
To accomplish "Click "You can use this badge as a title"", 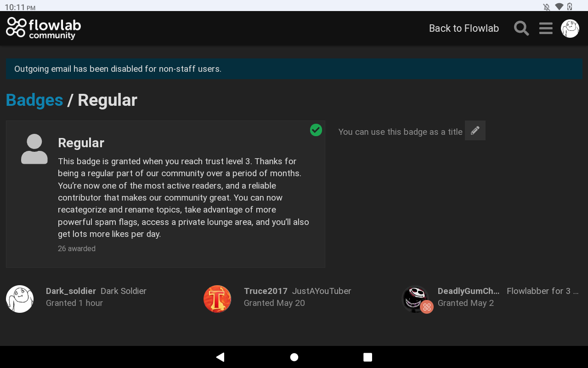I will pyautogui.click(x=401, y=132).
